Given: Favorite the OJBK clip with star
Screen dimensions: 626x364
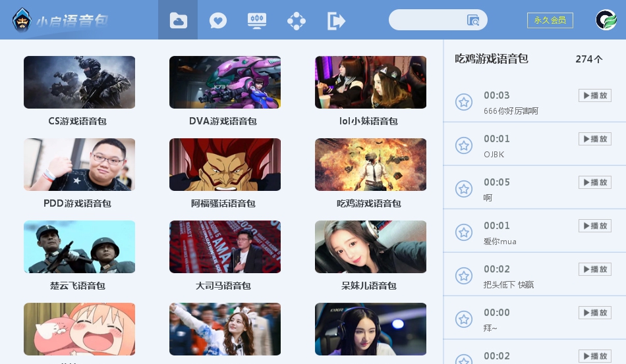Looking at the screenshot, I should pyautogui.click(x=464, y=146).
